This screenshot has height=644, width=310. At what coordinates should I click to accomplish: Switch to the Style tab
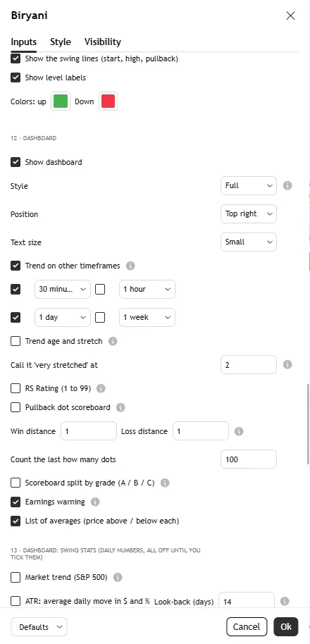(61, 42)
